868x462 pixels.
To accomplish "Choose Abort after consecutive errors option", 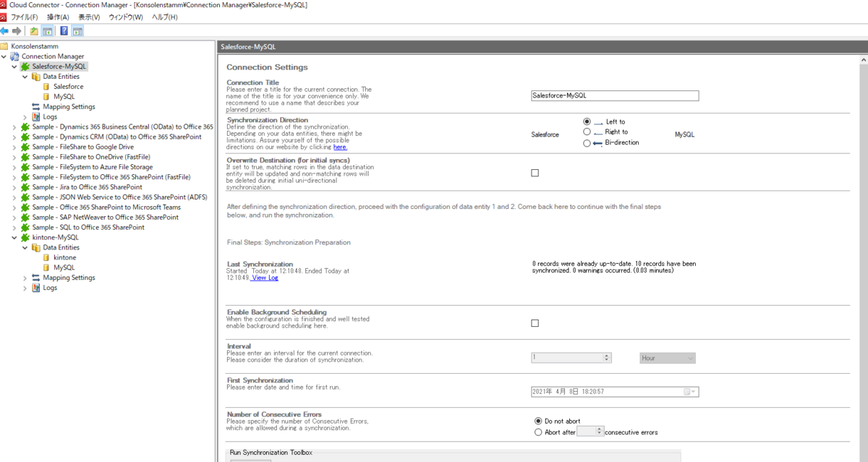I will pos(538,432).
